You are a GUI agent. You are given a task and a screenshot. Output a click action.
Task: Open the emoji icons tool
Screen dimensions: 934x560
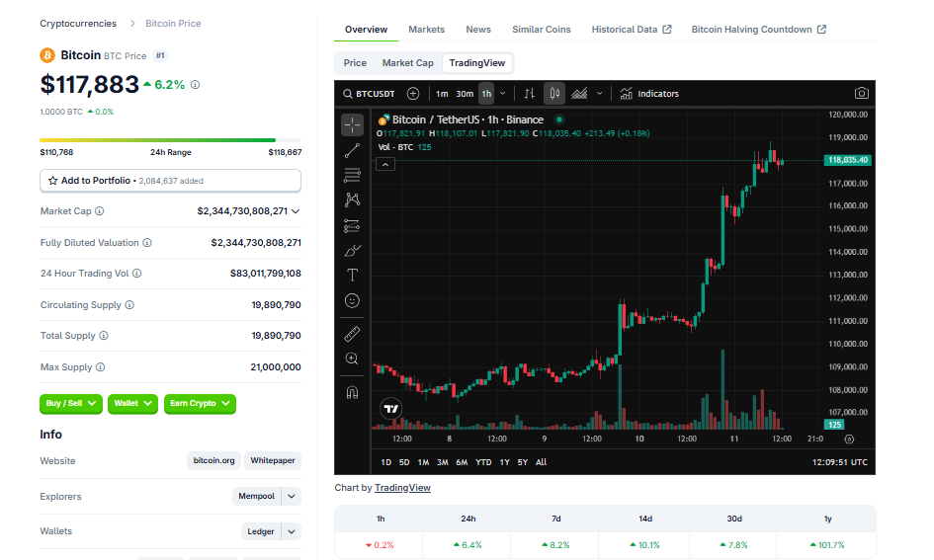[352, 300]
